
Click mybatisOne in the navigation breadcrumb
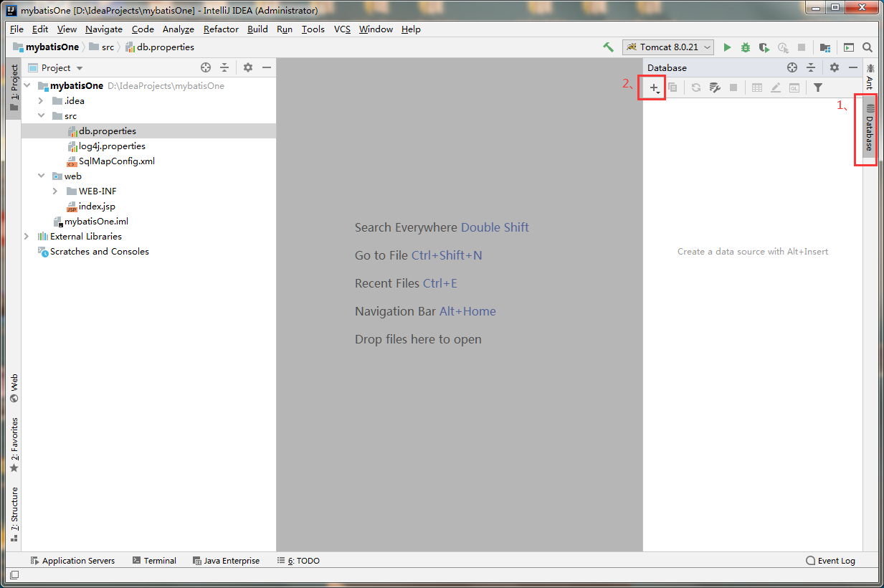[47, 47]
